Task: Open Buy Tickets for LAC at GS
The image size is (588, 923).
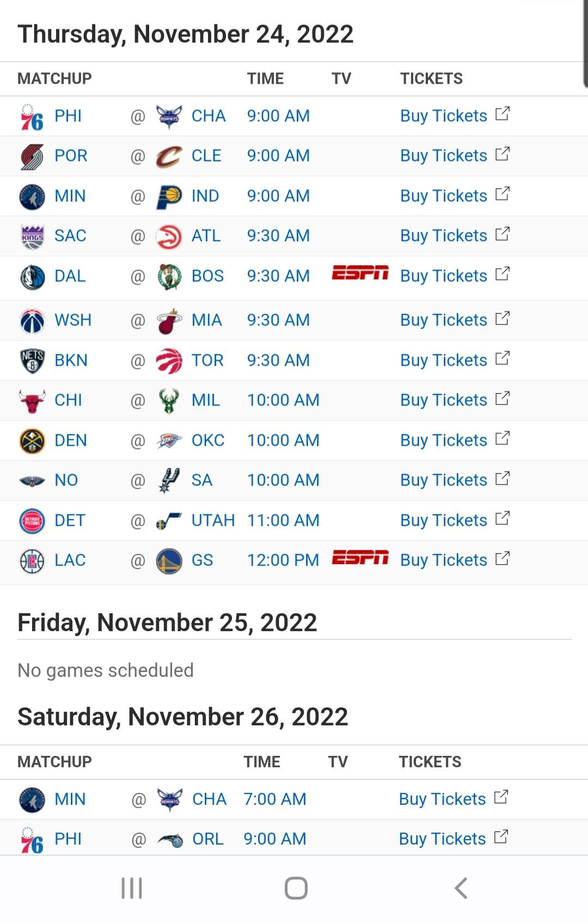Action: click(x=443, y=560)
